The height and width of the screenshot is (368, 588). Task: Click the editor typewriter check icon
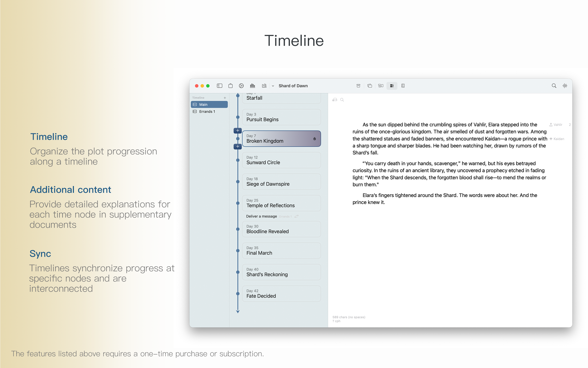pos(335,100)
